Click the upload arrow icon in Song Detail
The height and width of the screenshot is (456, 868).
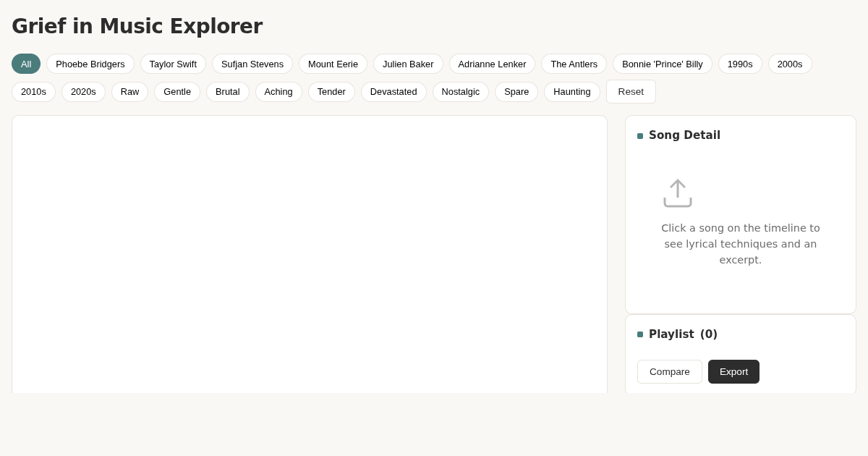[x=678, y=193]
